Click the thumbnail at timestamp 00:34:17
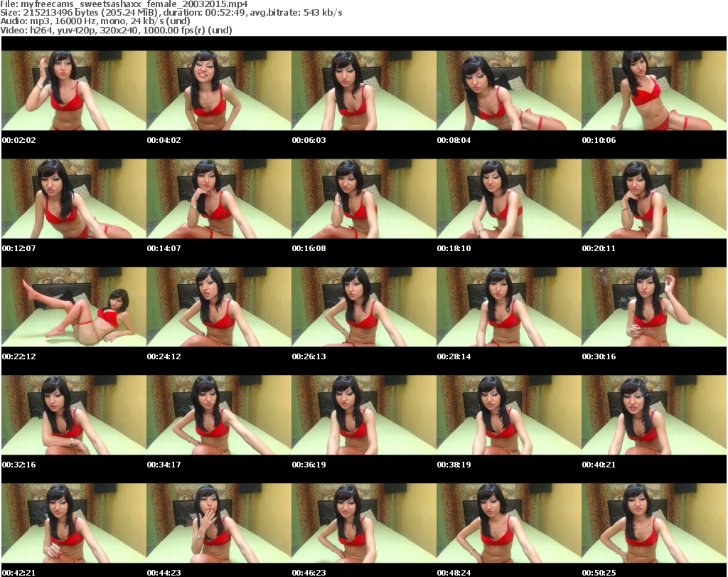The image size is (728, 577). click(x=219, y=415)
